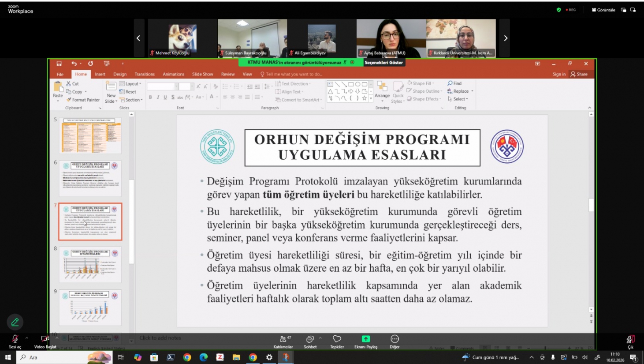Expand audio options arrow beside Sesi aç
The width and height of the screenshot is (644, 364).
click(27, 338)
